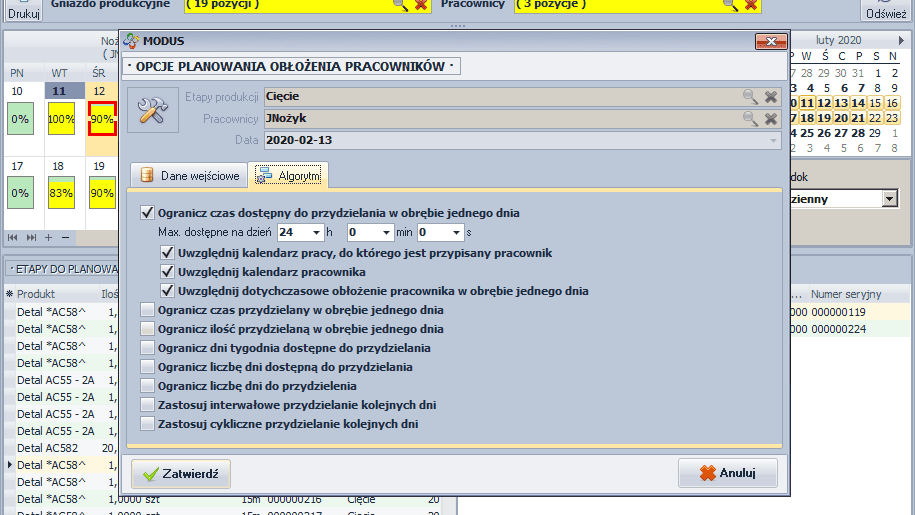Pick day 28 in the mini calendar bottom week
915x515 pixels.
click(858, 133)
